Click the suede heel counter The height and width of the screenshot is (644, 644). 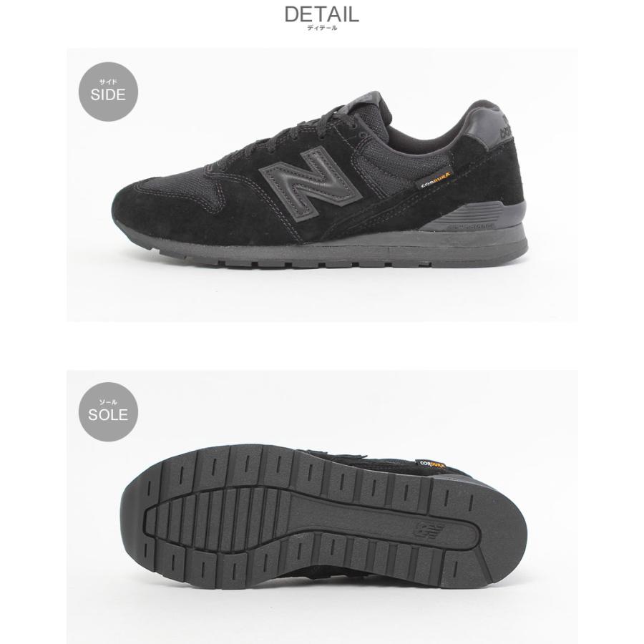[489, 172]
